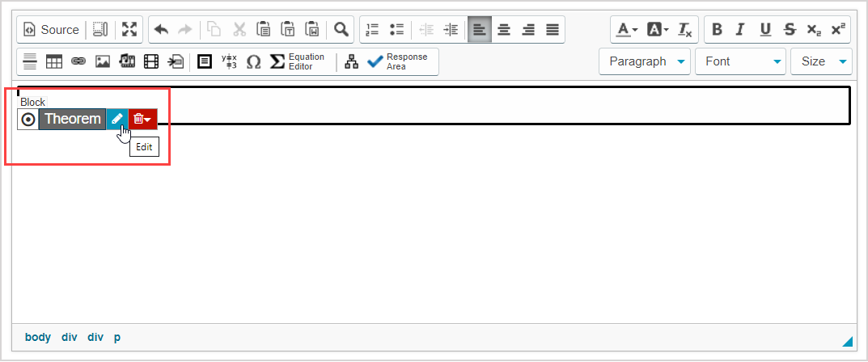Open the Equation Editor
Image resolution: width=868 pixels, height=362 pixels.
click(297, 61)
